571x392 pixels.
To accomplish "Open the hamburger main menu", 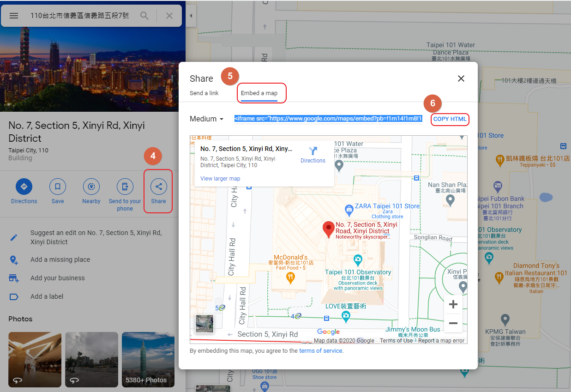I will point(14,16).
